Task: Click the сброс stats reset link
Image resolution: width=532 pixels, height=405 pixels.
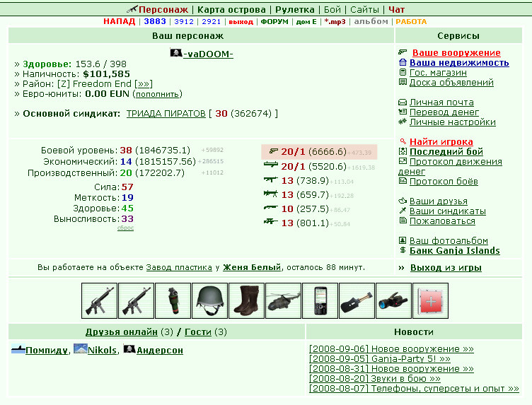Action: tap(125, 228)
